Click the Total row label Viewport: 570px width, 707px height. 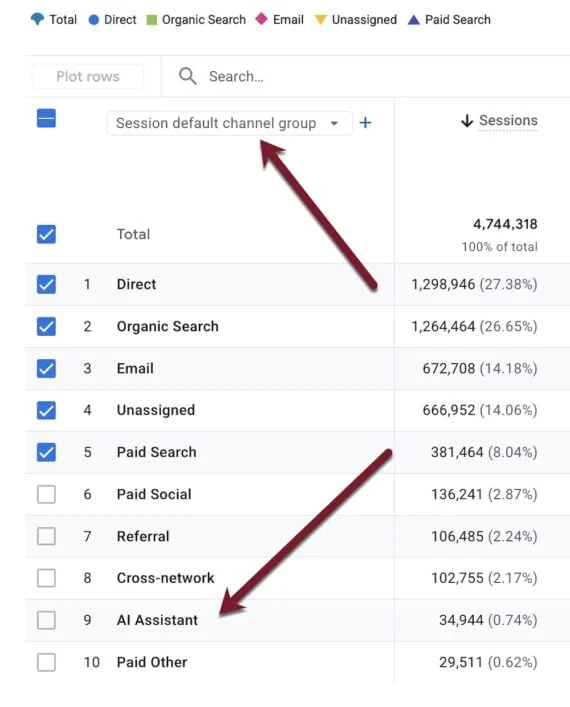pyautogui.click(x=133, y=234)
